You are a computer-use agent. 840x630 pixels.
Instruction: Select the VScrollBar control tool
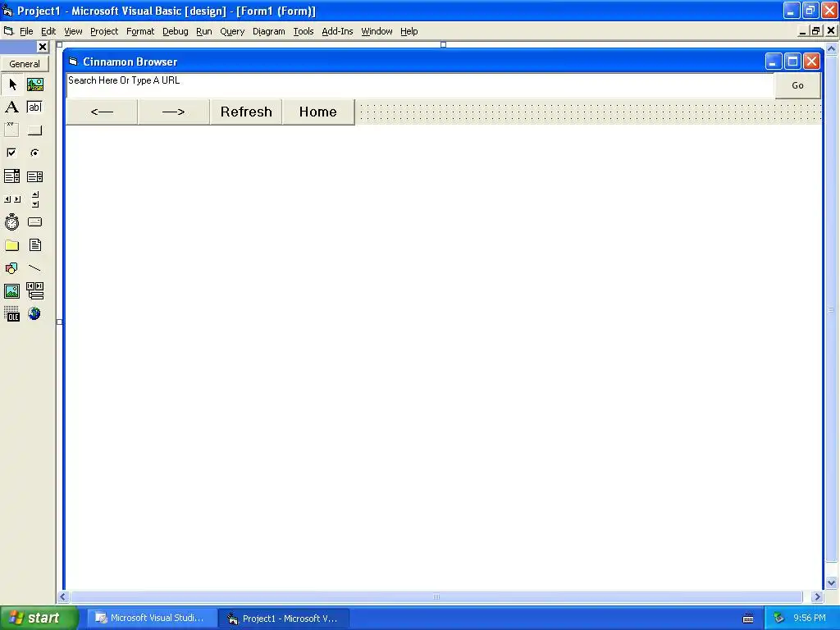(34, 199)
